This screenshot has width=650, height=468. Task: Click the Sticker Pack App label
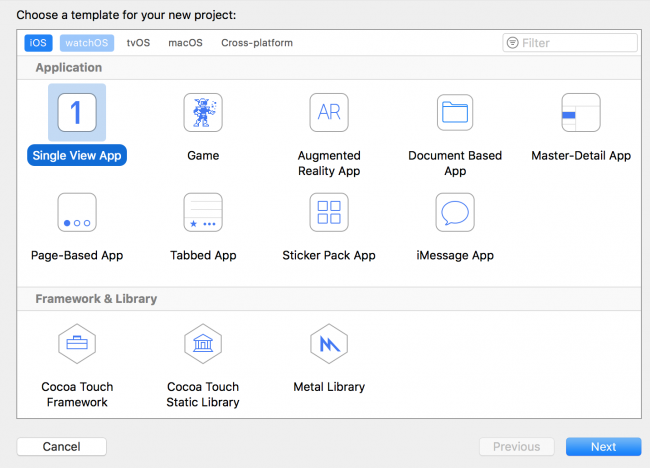[x=329, y=255]
